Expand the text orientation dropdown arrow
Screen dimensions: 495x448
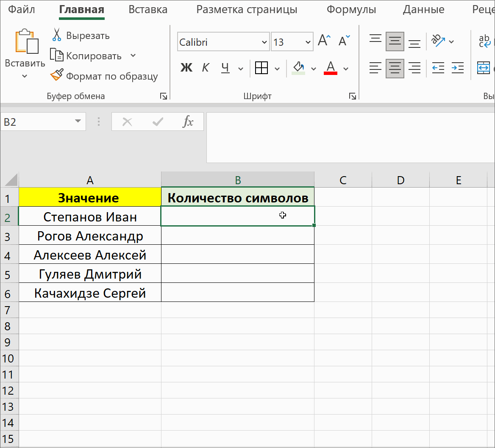coord(451,41)
